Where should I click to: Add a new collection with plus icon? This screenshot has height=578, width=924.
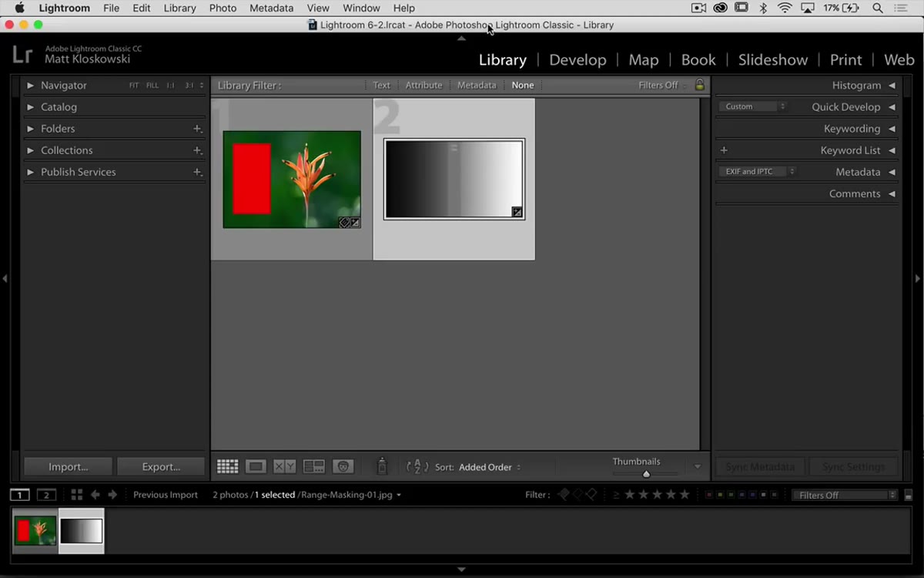point(198,150)
